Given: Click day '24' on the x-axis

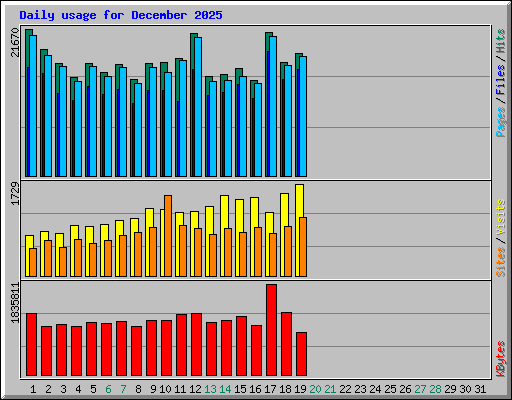Looking at the screenshot, I should coord(375,389).
